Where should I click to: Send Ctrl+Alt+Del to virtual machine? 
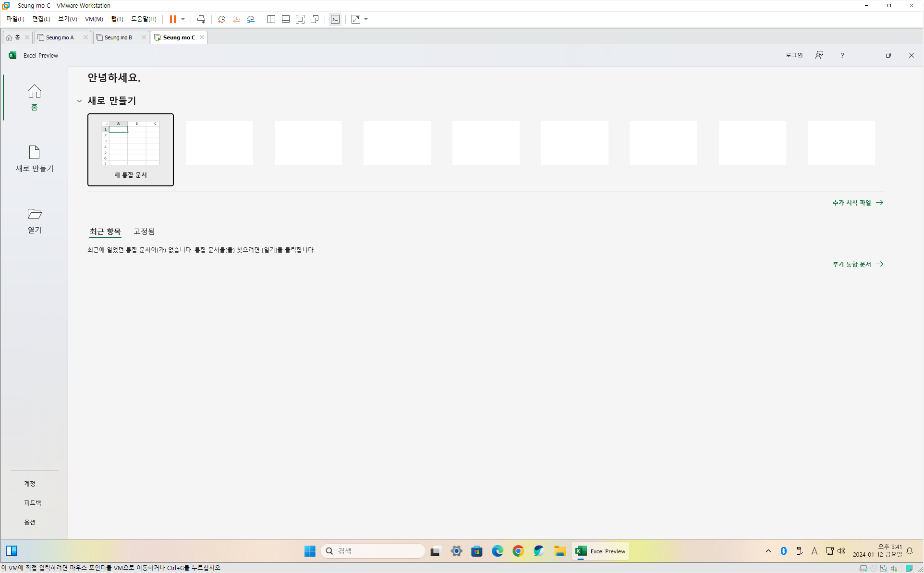click(201, 19)
